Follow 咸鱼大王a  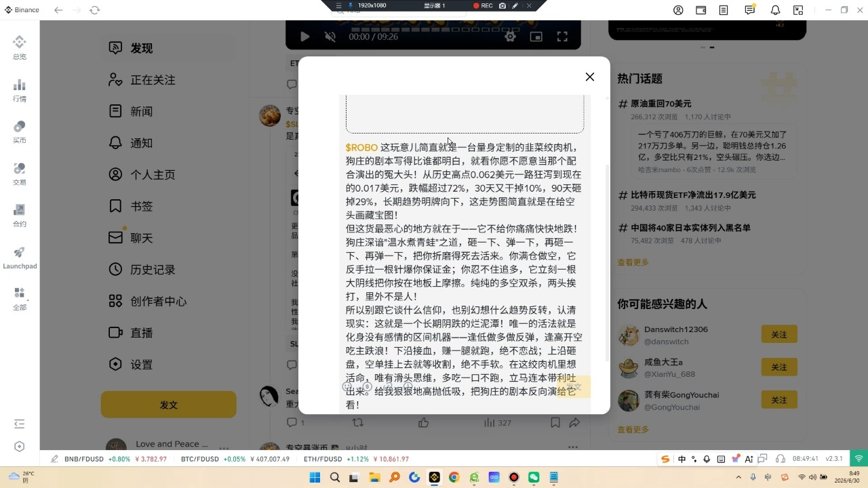pyautogui.click(x=779, y=367)
